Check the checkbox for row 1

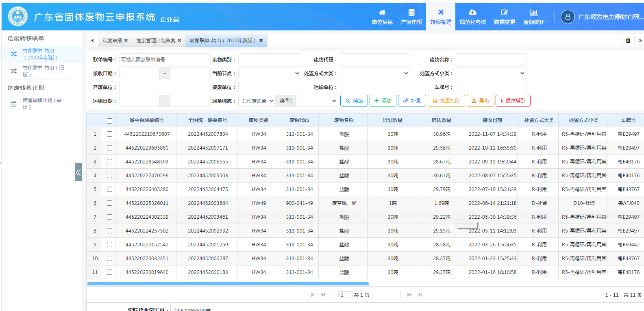(109, 134)
